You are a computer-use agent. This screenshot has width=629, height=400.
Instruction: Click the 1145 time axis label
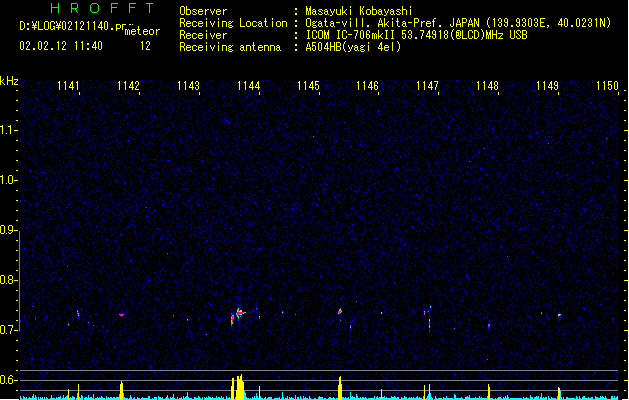click(x=308, y=86)
